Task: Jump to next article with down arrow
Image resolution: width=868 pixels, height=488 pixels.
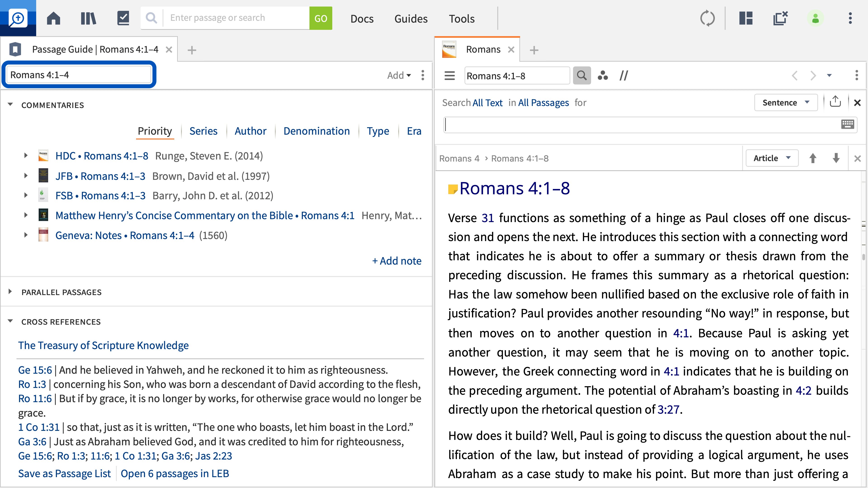Action: click(x=836, y=158)
